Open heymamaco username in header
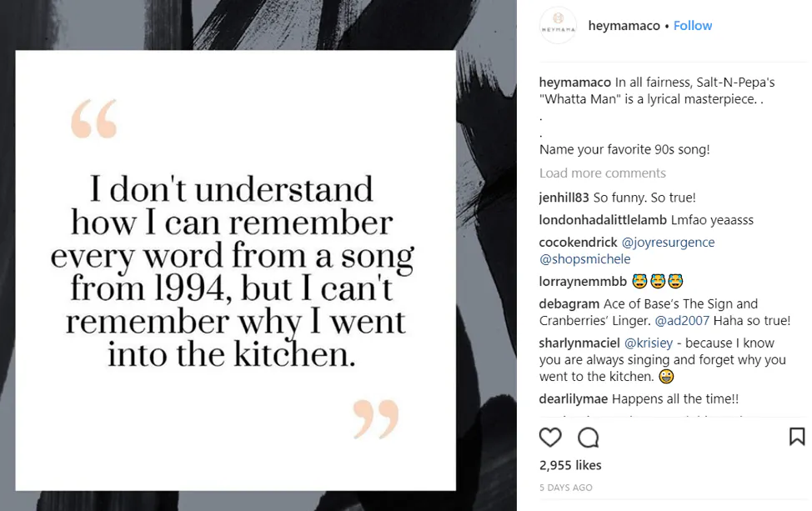812x511 pixels. (624, 26)
